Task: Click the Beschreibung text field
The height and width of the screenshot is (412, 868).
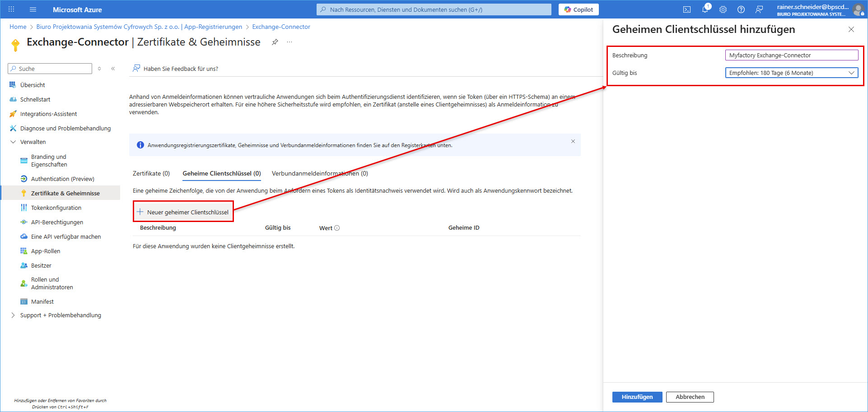Action: [792, 55]
